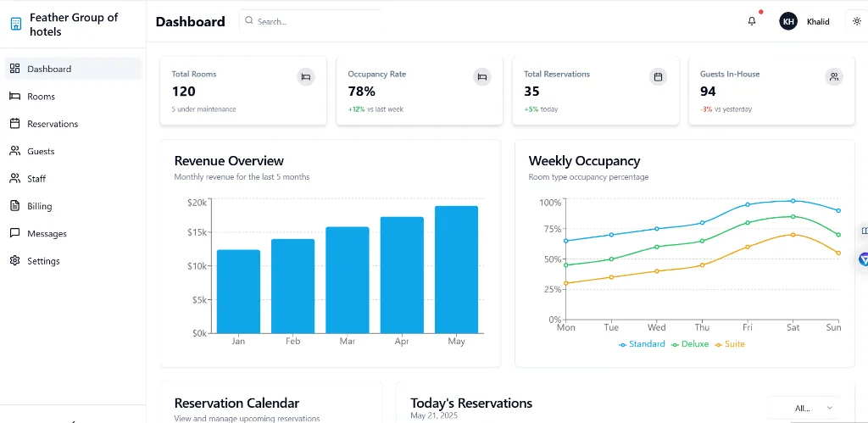This screenshot has height=423, width=868.
Task: Click the '+5% today' text
Action: click(x=542, y=109)
